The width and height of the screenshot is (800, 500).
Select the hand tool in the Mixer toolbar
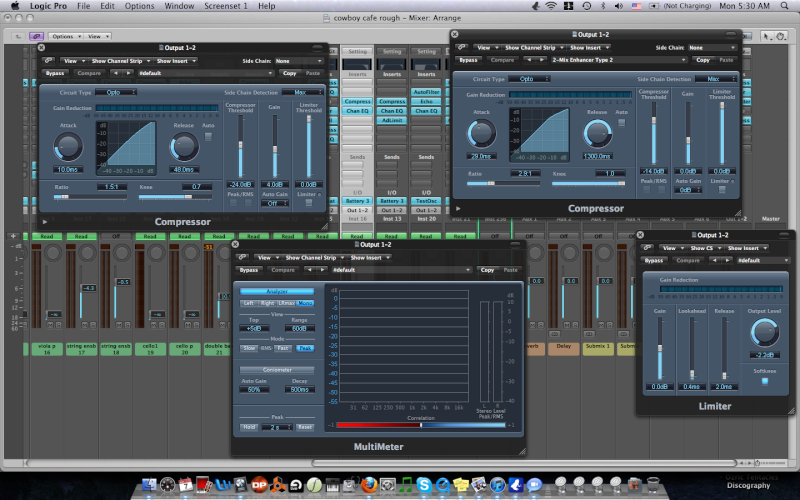click(780, 36)
